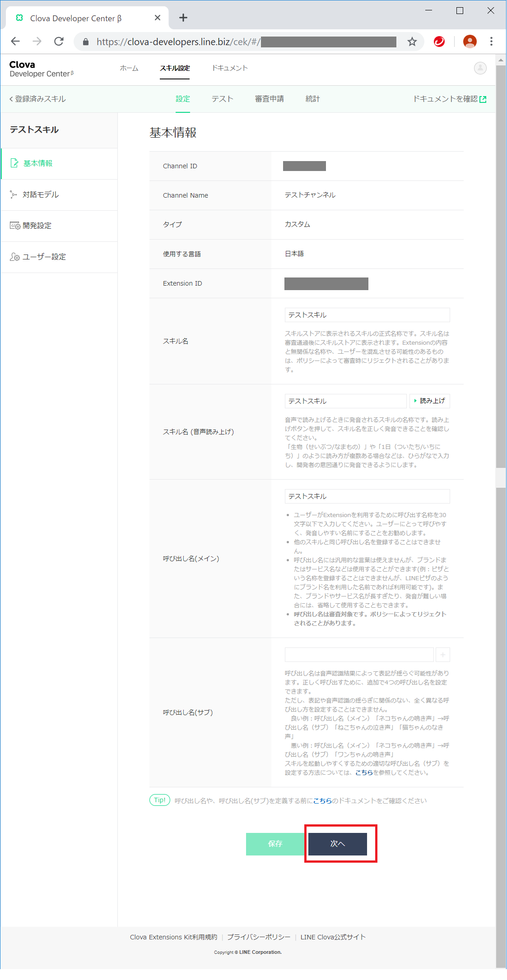The height and width of the screenshot is (980, 507).
Task: Open Chrome three-dot menu
Action: [491, 42]
